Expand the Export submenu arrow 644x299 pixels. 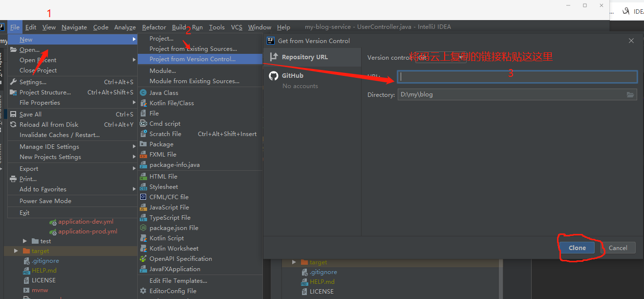[134, 169]
